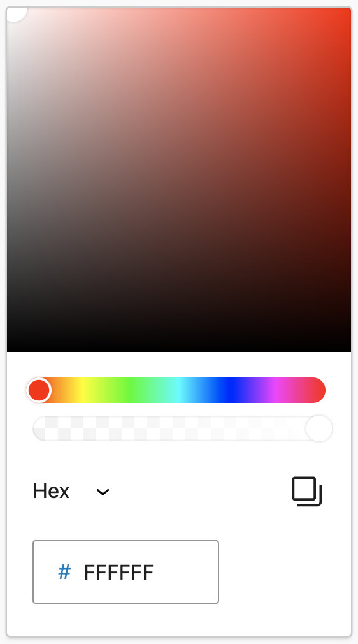Click the white opacity slider handle

coord(319,428)
